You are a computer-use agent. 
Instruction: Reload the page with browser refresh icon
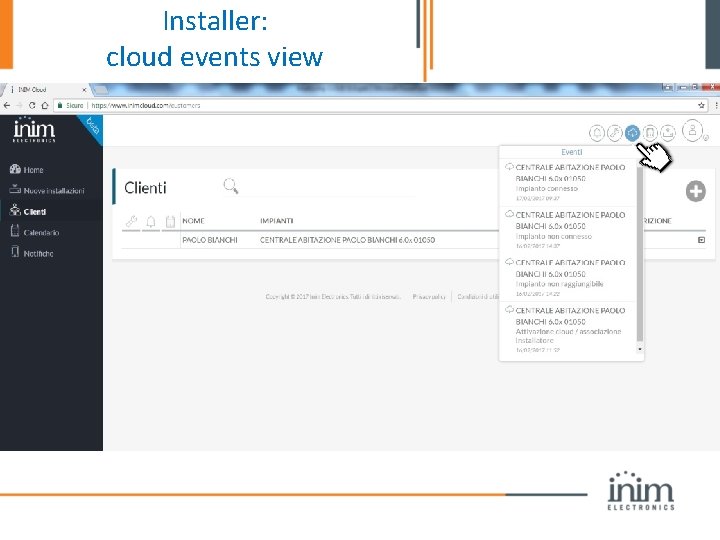[32, 105]
